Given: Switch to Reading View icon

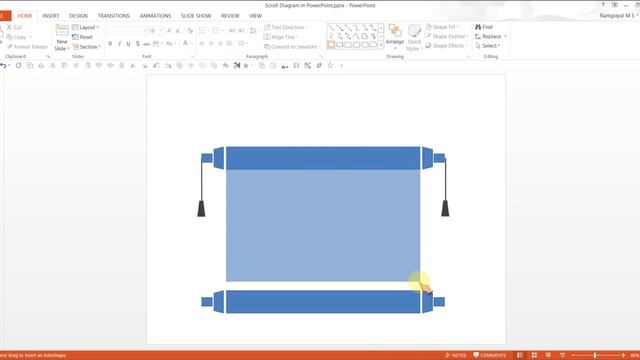Looking at the screenshot, I should tap(548, 355).
